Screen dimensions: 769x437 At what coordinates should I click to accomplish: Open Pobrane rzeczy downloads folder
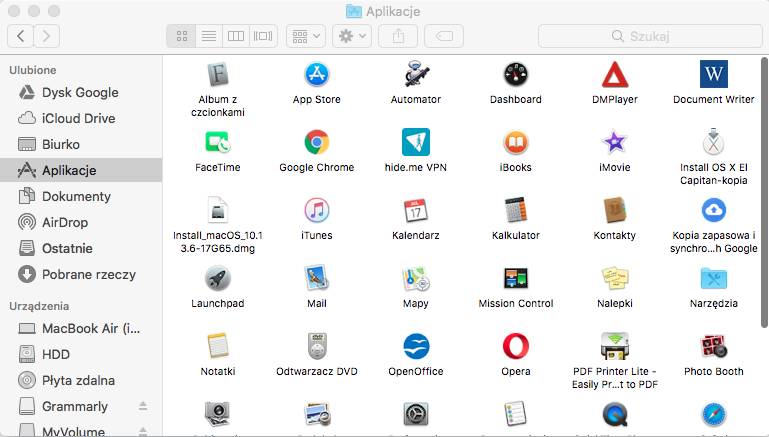coord(81,274)
